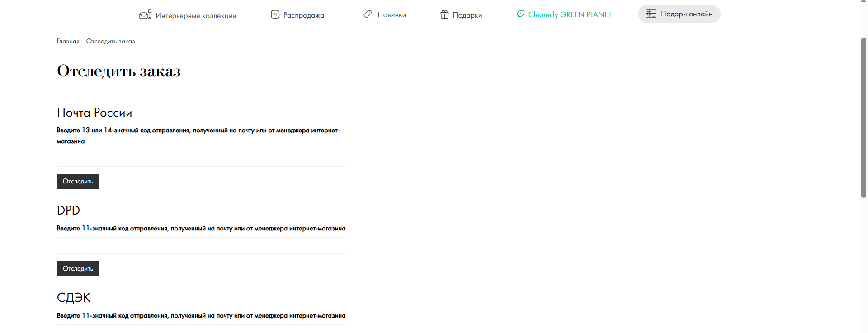The width and height of the screenshot is (868, 333).
Task: Open Подари онлайн menu item
Action: [679, 14]
